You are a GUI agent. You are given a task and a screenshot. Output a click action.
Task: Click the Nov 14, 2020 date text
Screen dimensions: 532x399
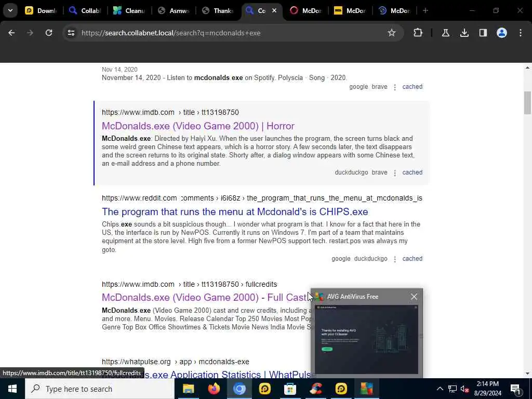(119, 70)
